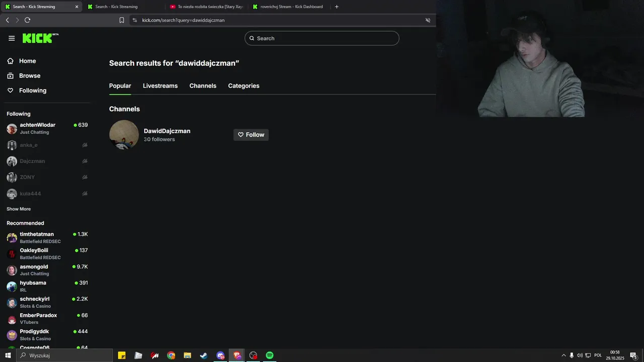
Task: Open the Windows Start menu
Action: click(x=8, y=355)
